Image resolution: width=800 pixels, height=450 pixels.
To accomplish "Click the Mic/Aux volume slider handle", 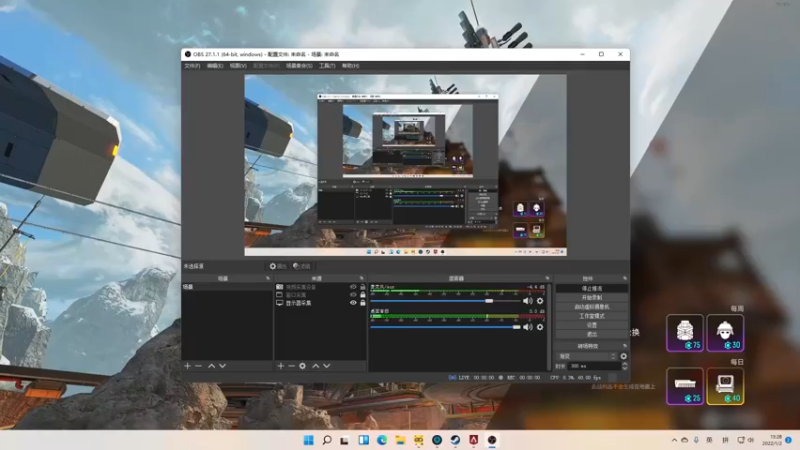I will 489,301.
